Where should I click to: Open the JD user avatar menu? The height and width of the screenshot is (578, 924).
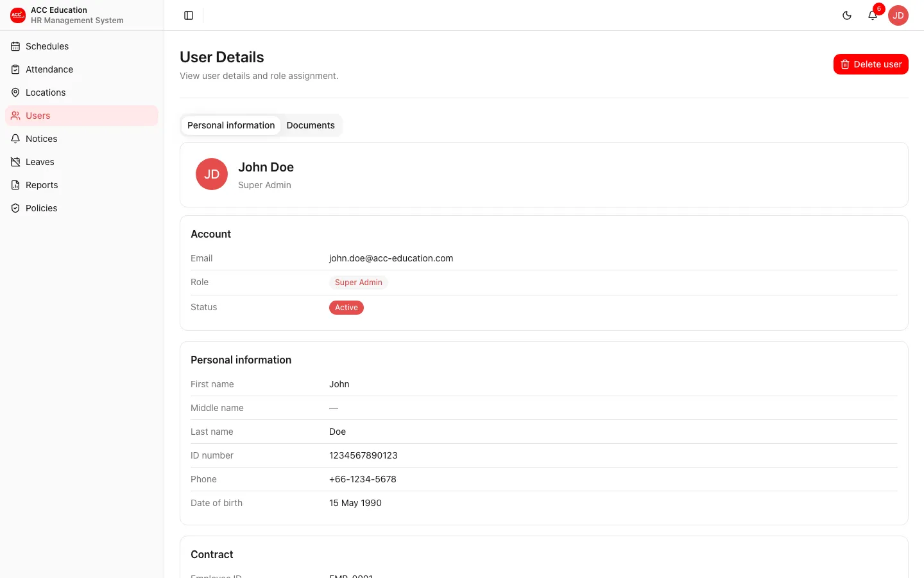click(x=898, y=15)
